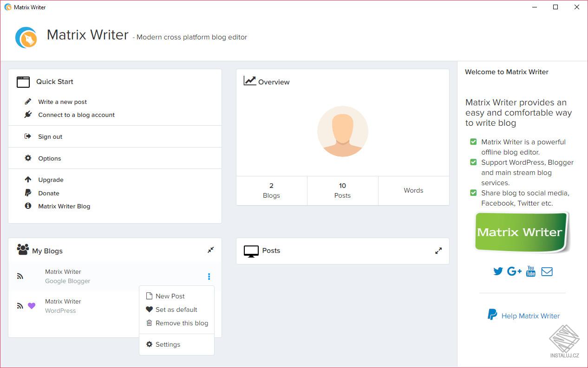Choose Remove this blog from the menu

(x=176, y=323)
